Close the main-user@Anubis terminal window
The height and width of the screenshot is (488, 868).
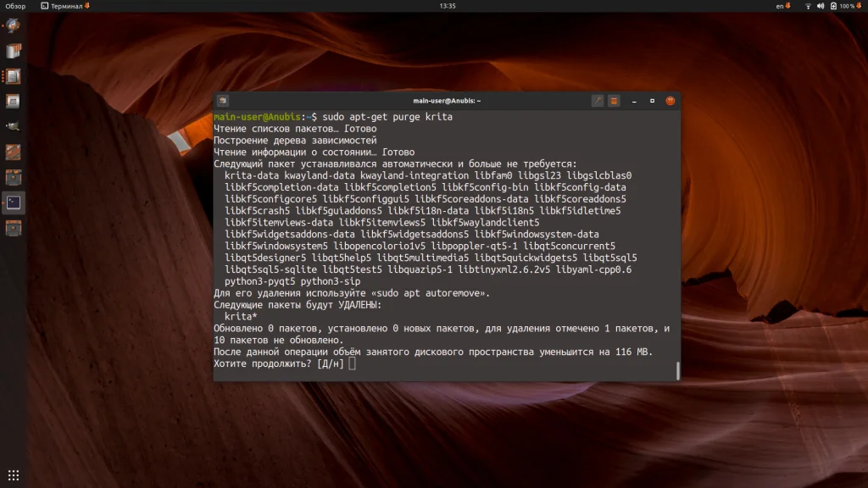[x=670, y=101]
